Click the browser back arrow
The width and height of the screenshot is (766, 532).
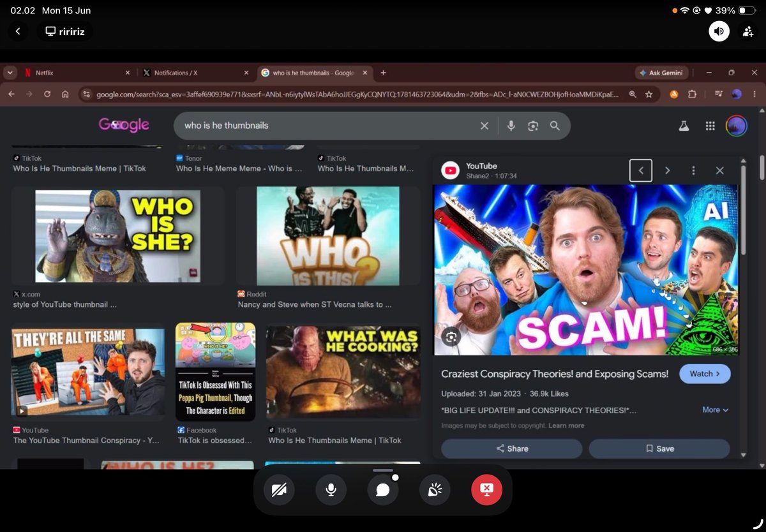11,94
